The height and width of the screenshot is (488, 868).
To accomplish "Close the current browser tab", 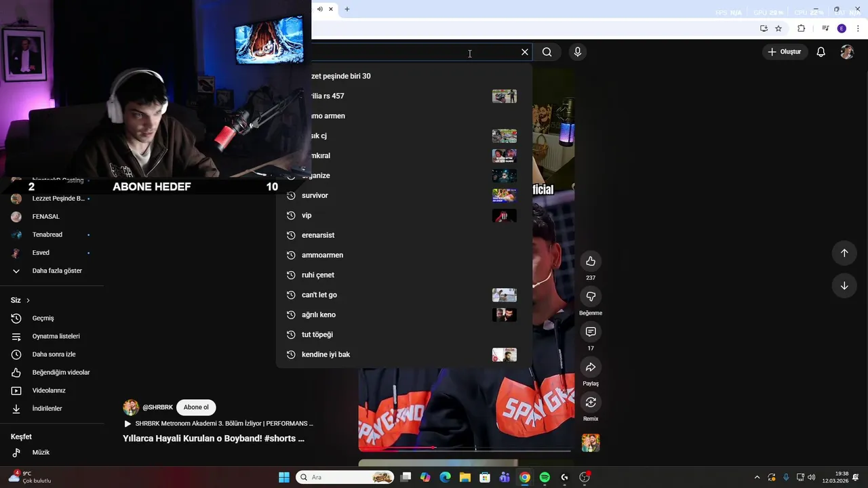I will [331, 9].
